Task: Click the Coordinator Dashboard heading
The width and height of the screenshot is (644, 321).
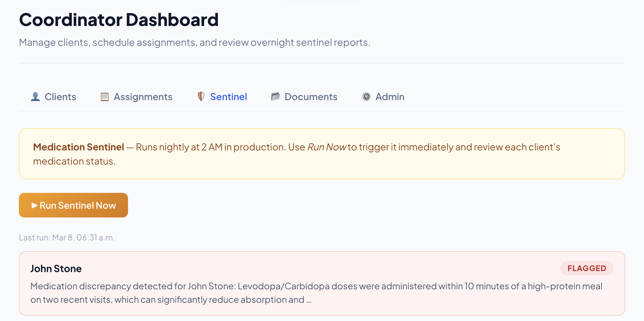Action: click(119, 20)
